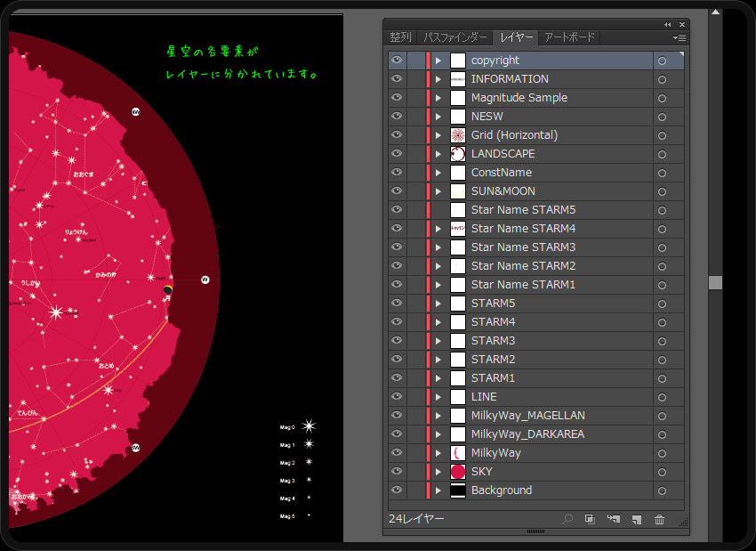Viewport: 756px width, 551px height.
Task: Click the vertical scrollbar thumb
Action: (715, 283)
